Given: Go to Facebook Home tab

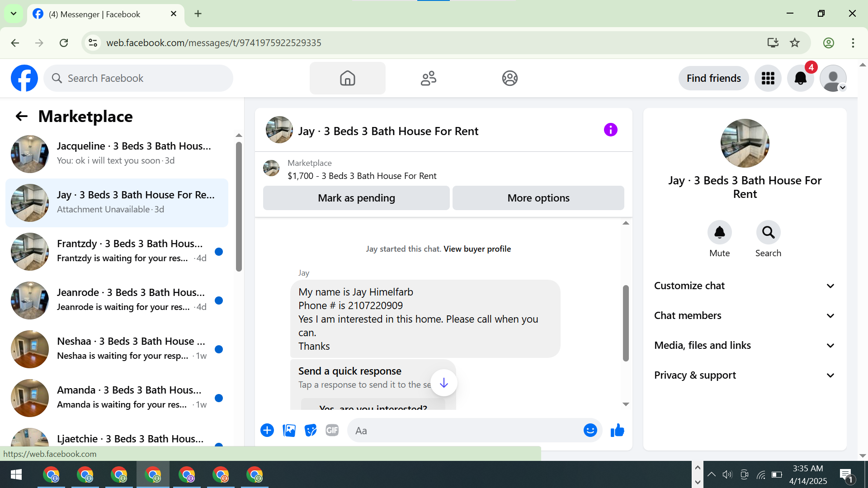Looking at the screenshot, I should [x=347, y=79].
